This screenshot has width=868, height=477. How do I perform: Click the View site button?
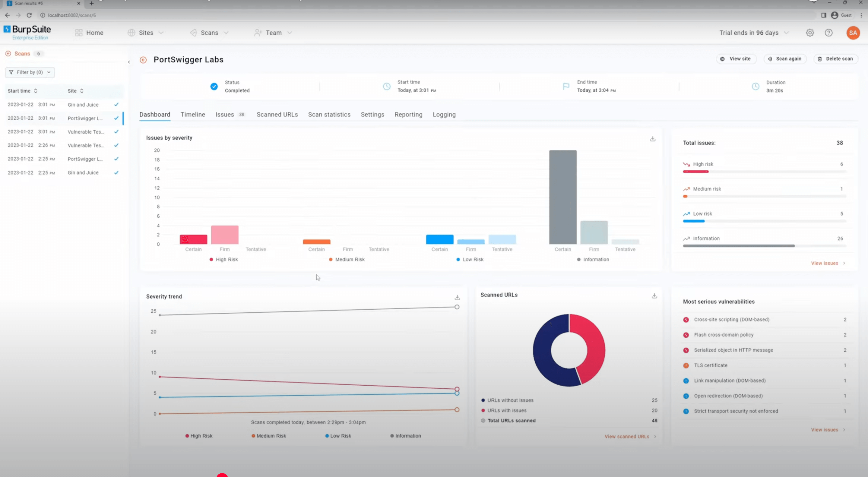736,59
